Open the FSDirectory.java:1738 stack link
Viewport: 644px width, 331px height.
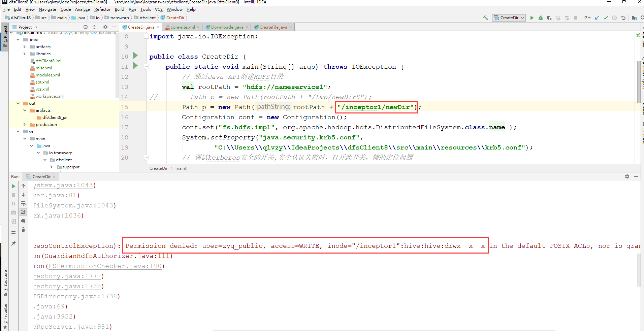(x=75, y=296)
